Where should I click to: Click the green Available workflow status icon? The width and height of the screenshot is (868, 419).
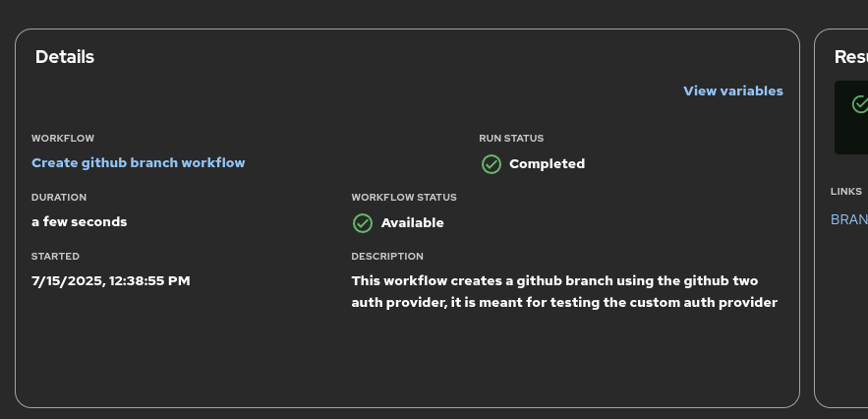pos(363,223)
